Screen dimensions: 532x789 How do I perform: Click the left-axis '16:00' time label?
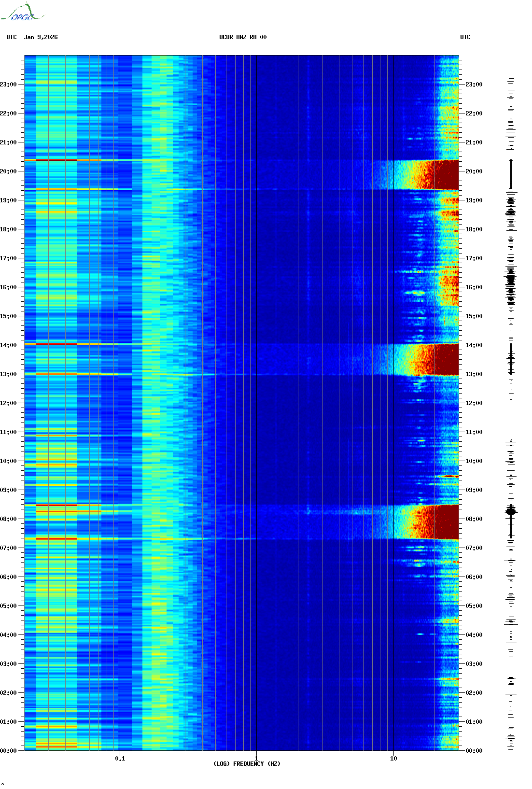tap(8, 287)
